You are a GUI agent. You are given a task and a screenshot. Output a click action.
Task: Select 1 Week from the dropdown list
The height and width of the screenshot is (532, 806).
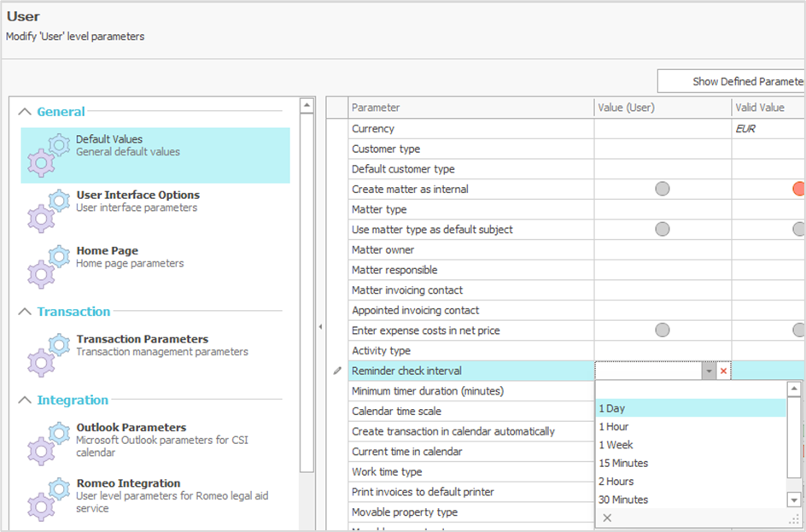pyautogui.click(x=616, y=445)
